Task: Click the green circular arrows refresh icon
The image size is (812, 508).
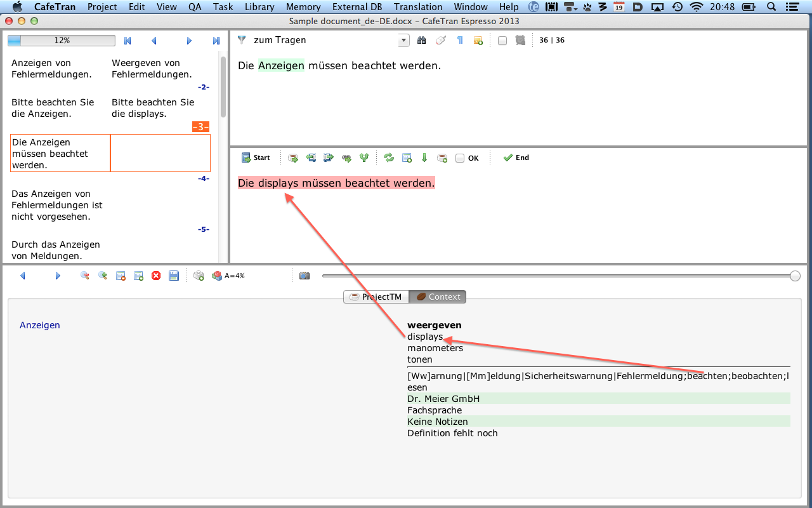Action: [x=389, y=158]
